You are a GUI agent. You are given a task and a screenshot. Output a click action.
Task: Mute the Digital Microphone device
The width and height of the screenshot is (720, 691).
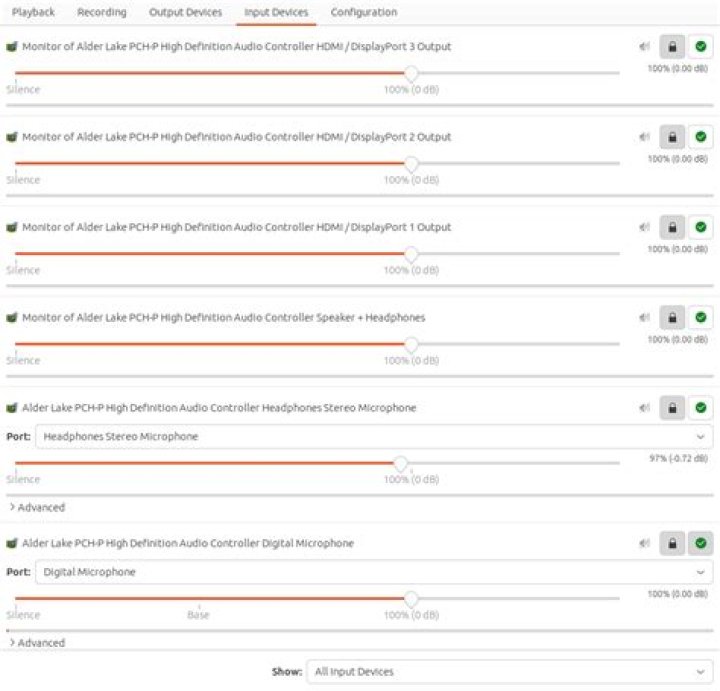click(644, 544)
